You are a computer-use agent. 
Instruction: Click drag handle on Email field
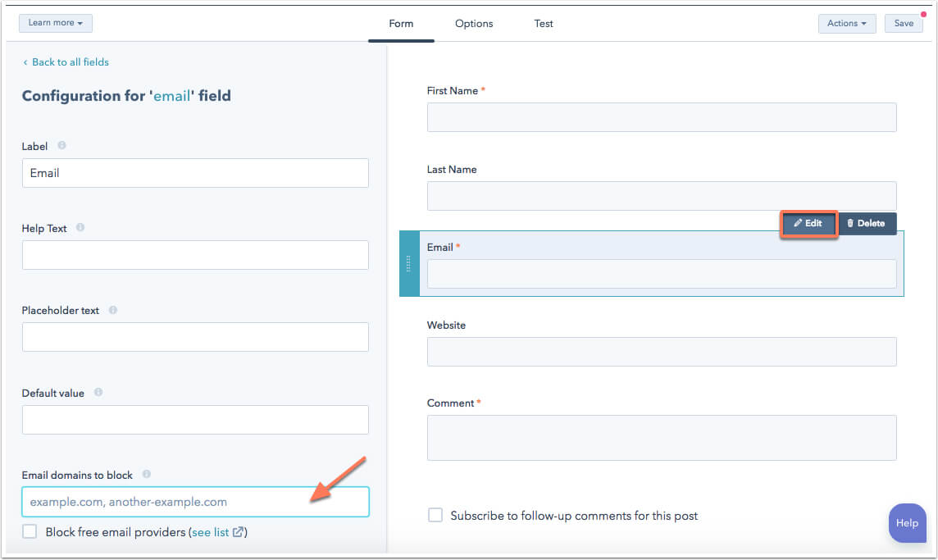tap(409, 263)
